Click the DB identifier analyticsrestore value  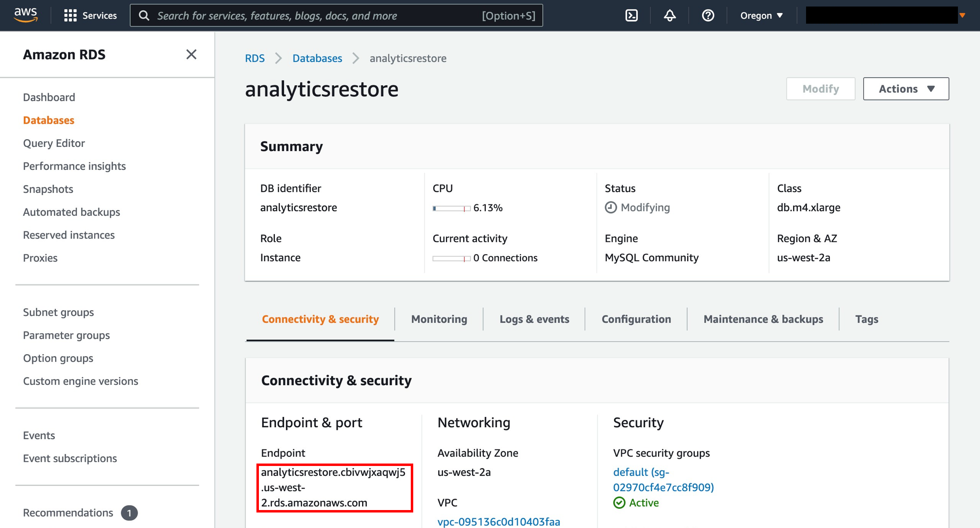click(298, 207)
